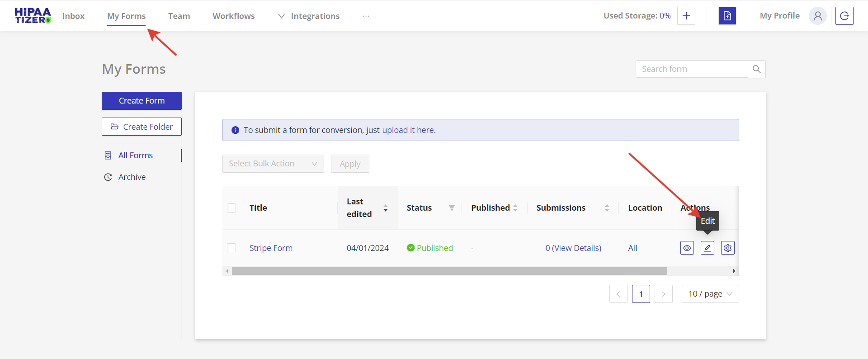Click the plus icon beside Used Storage
868x359 pixels.
click(686, 16)
